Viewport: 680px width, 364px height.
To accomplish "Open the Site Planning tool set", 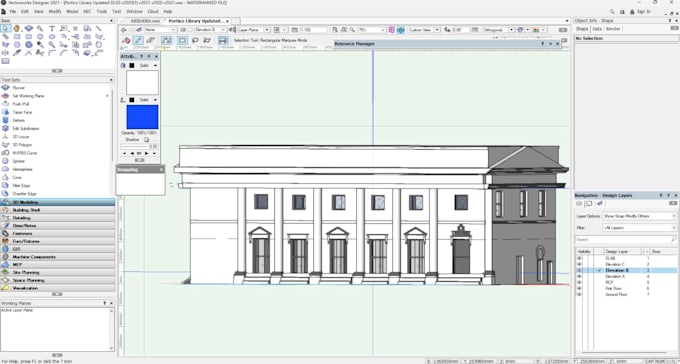I will (x=58, y=272).
